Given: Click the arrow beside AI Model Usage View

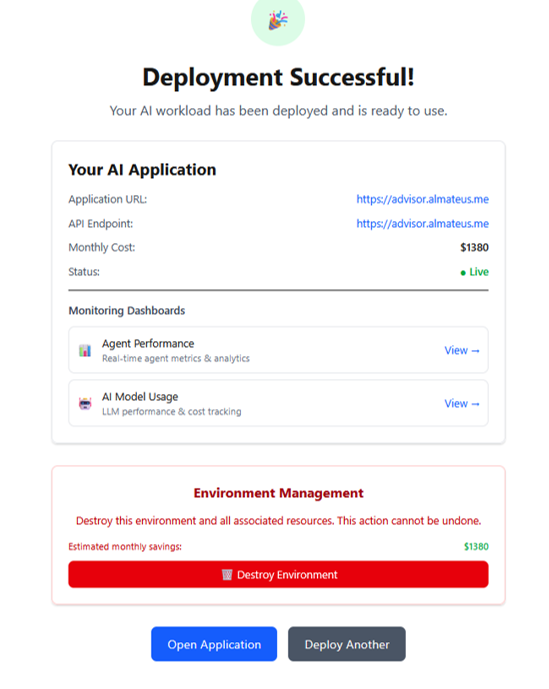Looking at the screenshot, I should (x=475, y=404).
